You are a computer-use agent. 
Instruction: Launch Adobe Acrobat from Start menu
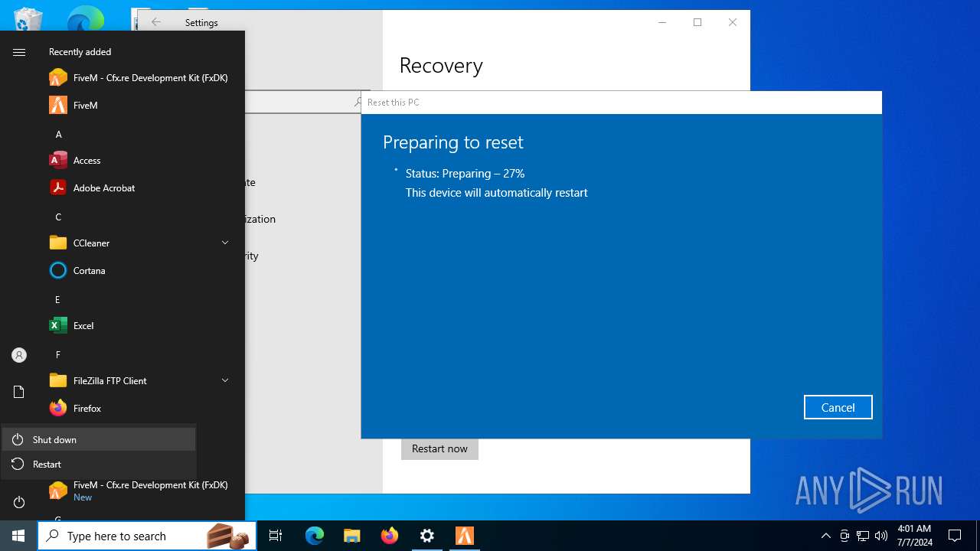(138, 187)
